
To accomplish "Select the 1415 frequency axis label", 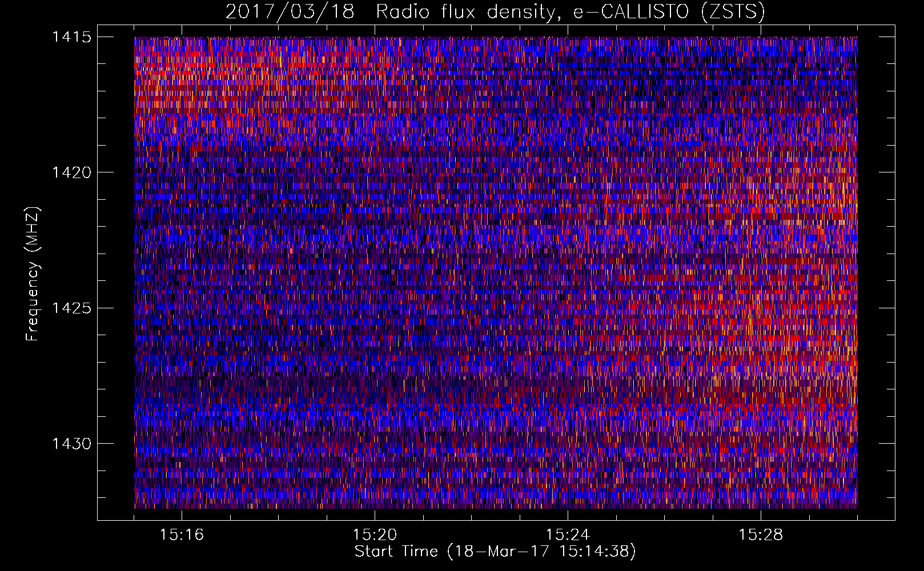I will [71, 37].
